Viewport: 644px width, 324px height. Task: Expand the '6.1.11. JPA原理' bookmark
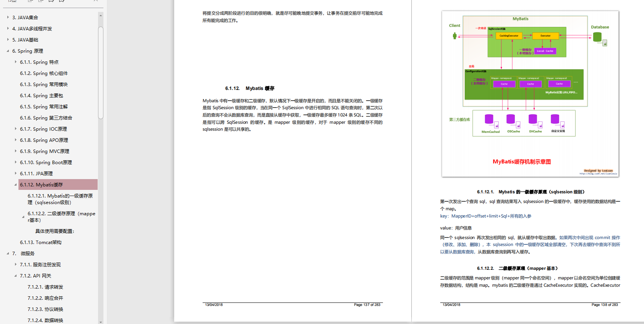(15, 173)
